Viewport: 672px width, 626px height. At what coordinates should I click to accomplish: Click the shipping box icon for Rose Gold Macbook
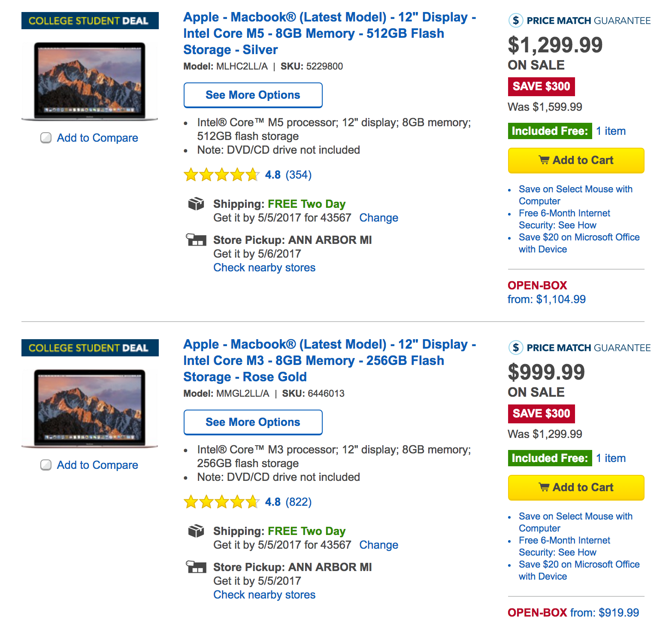click(x=196, y=531)
